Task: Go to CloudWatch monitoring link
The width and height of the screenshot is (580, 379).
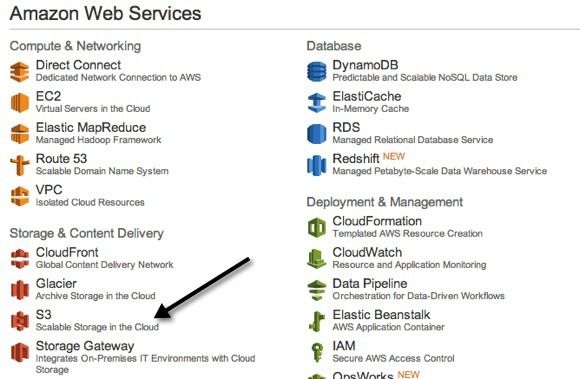Action: (367, 253)
